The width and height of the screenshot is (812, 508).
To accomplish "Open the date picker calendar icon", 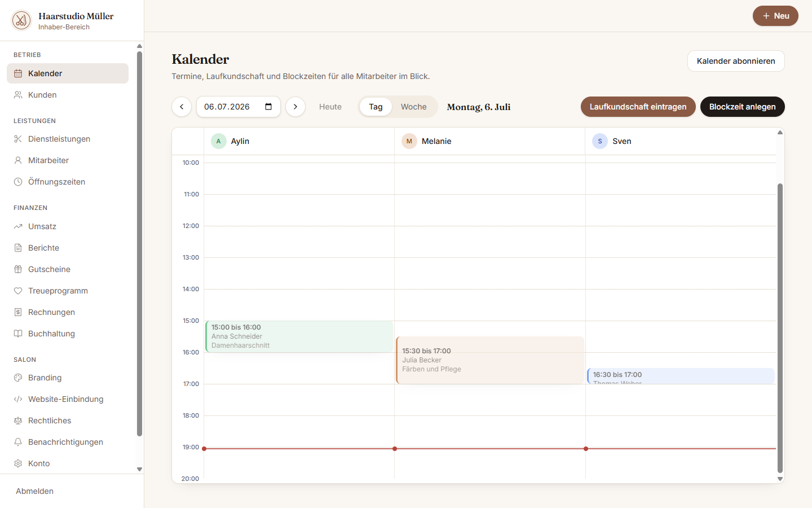I will (x=268, y=107).
